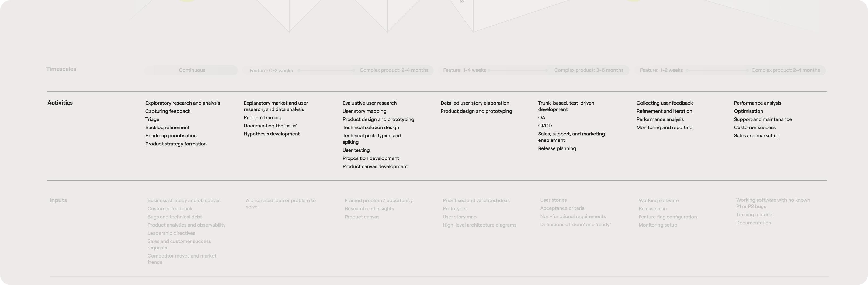The width and height of the screenshot is (868, 285).
Task: Select the "CI/CD" activity item
Action: [x=545, y=126]
